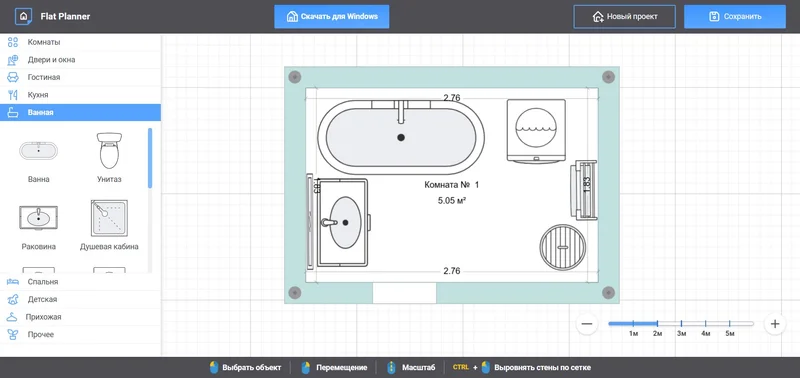The height and width of the screenshot is (378, 800).
Task: Click the Комнаты grid icon
Action: click(x=13, y=42)
